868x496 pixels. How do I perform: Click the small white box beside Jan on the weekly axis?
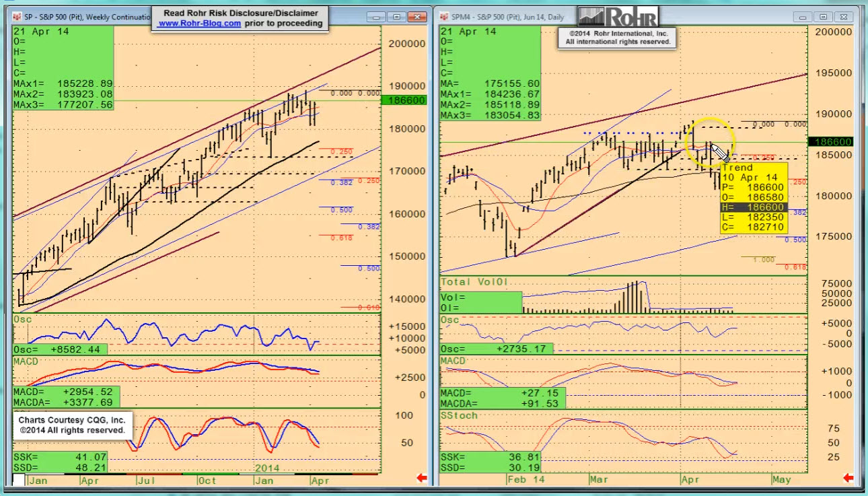coord(19,480)
